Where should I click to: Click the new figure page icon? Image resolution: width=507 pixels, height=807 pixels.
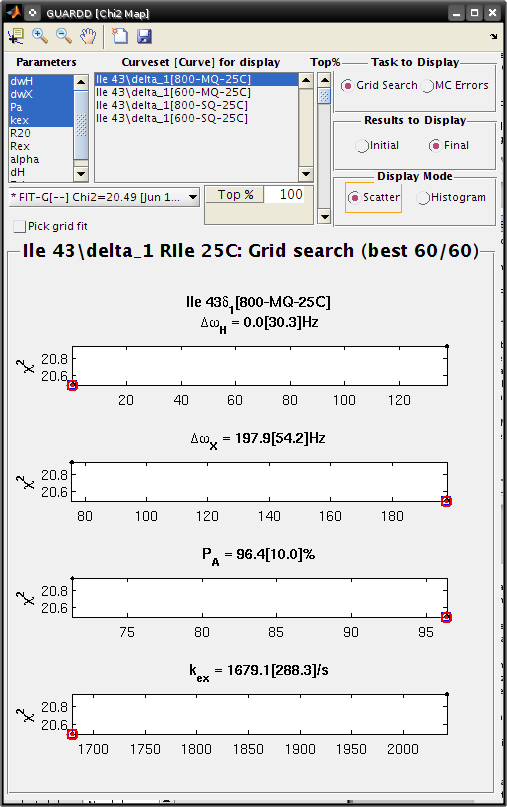[x=120, y=36]
